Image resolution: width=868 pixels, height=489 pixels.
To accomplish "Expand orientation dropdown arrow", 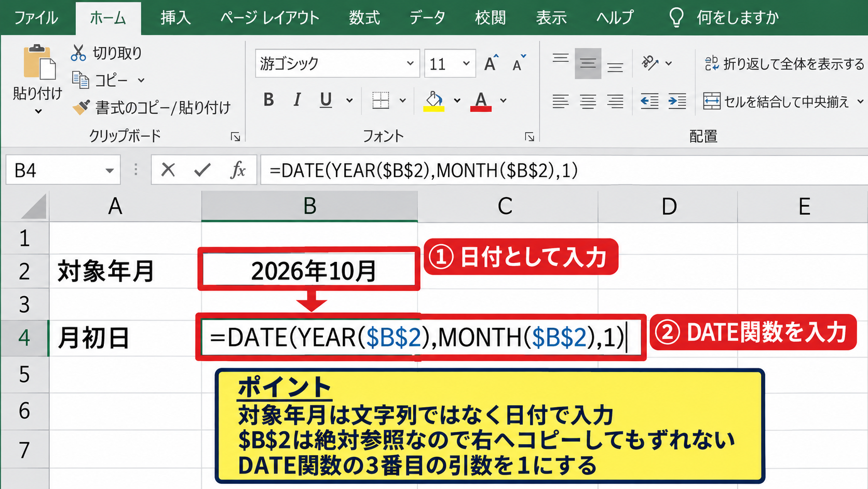I will [669, 63].
